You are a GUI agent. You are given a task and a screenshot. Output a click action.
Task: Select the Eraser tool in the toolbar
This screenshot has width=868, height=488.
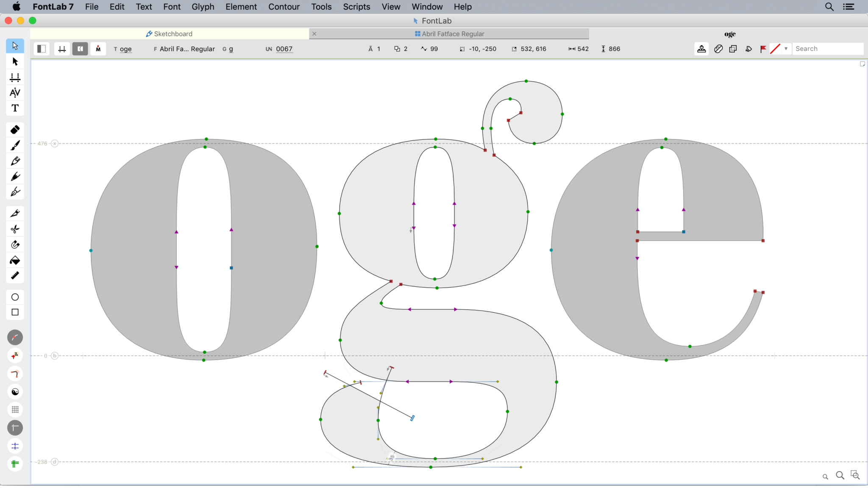[x=15, y=129]
